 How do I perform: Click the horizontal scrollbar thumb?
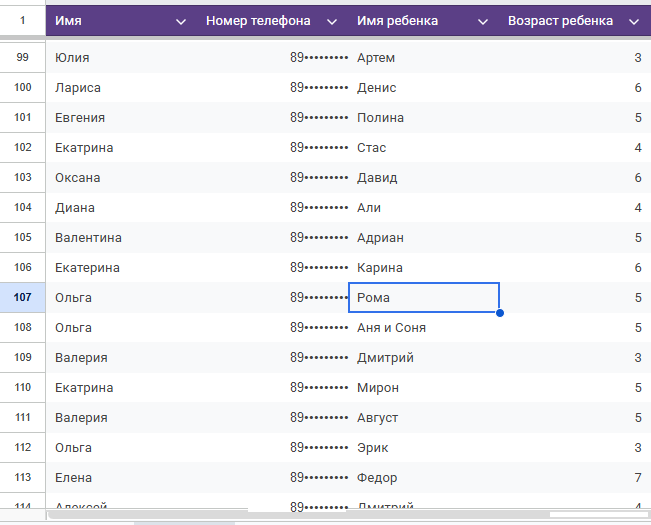[x=299, y=515]
